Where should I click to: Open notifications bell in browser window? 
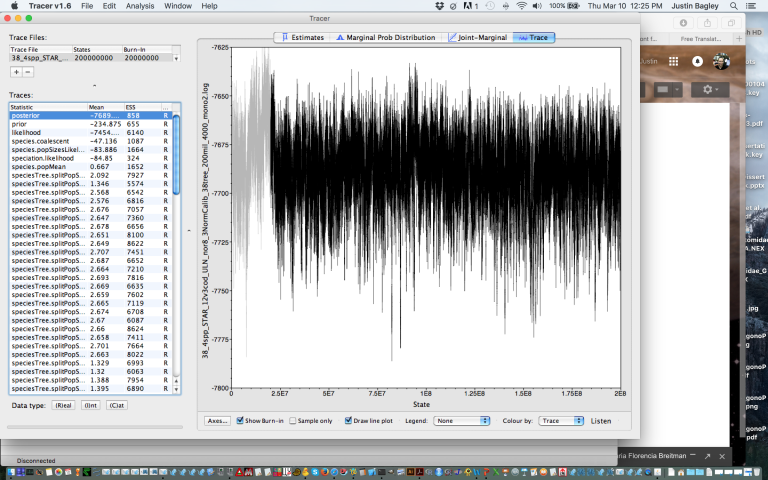[697, 61]
